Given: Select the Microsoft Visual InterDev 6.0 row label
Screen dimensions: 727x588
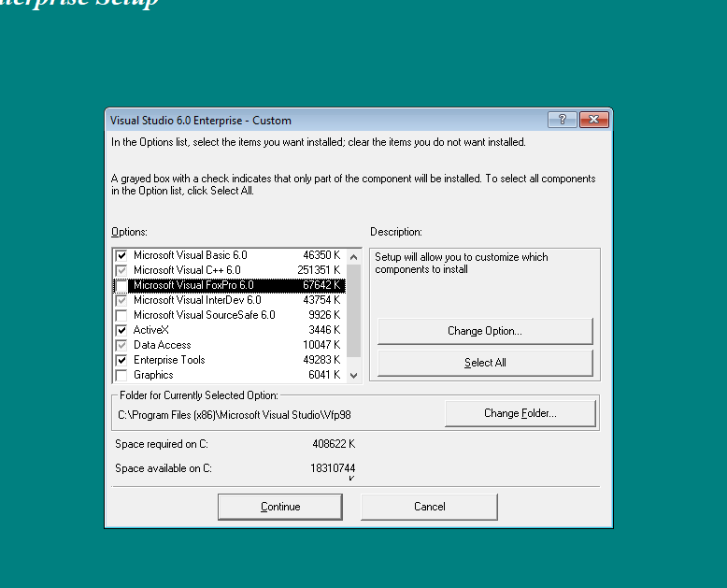Looking at the screenshot, I should coord(197,300).
